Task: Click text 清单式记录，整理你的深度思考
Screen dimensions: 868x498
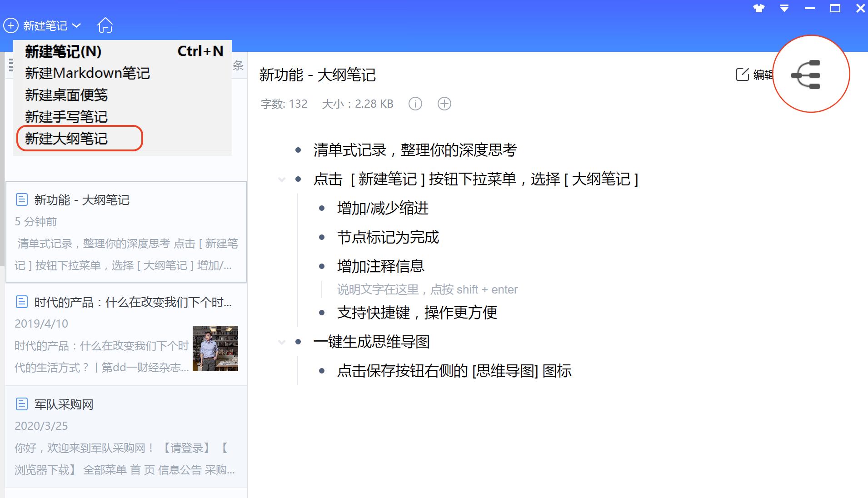Action: pyautogui.click(x=415, y=150)
